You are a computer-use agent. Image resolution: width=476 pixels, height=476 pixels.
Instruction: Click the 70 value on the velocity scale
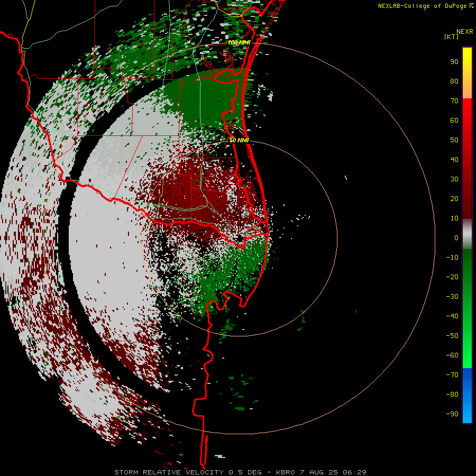tap(454, 101)
